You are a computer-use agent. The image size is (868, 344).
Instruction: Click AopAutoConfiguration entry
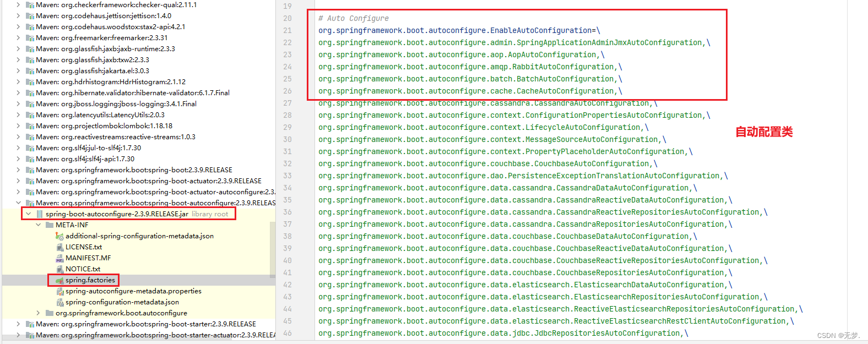(x=461, y=54)
